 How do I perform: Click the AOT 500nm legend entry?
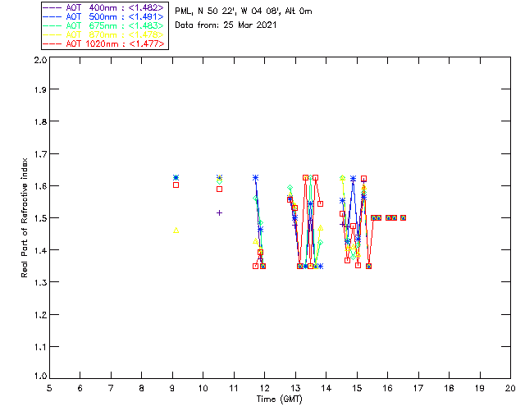point(104,16)
